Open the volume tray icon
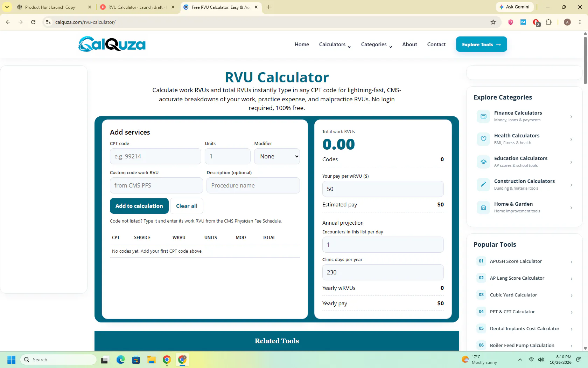Viewport: 588px width, 368px height. click(541, 360)
